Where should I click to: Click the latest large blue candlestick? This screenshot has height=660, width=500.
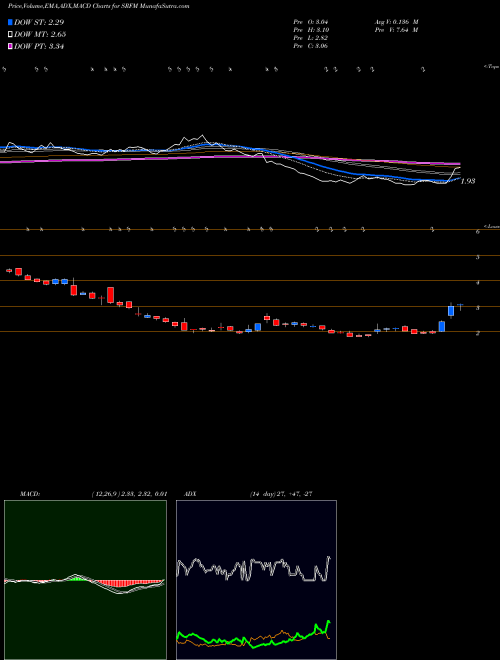pos(451,311)
